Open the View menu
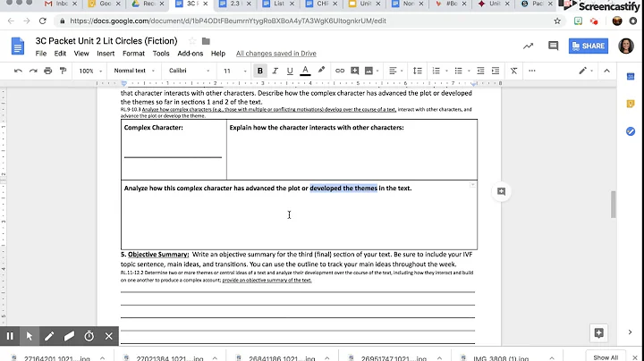 tap(81, 54)
